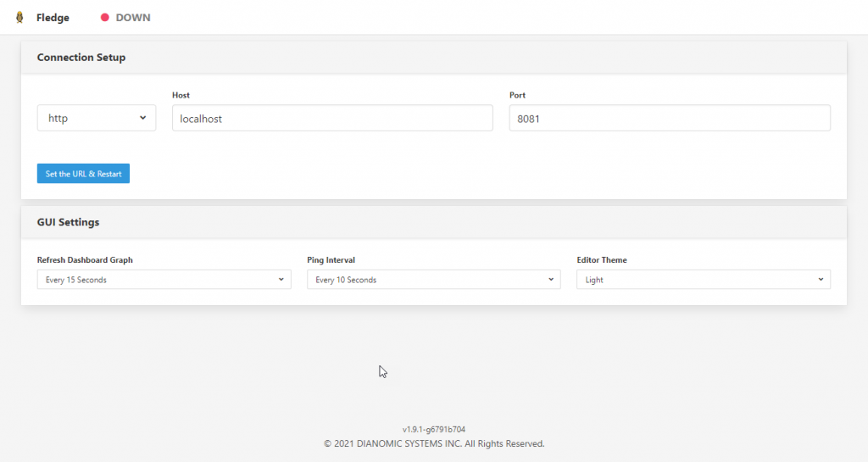Open the Ping Interval dropdown

tap(433, 280)
